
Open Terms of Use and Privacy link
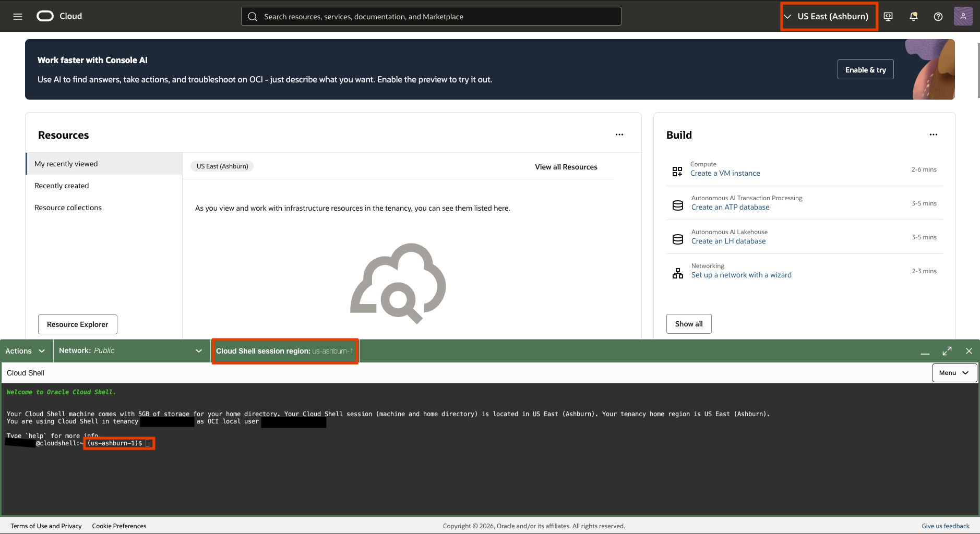[46, 526]
